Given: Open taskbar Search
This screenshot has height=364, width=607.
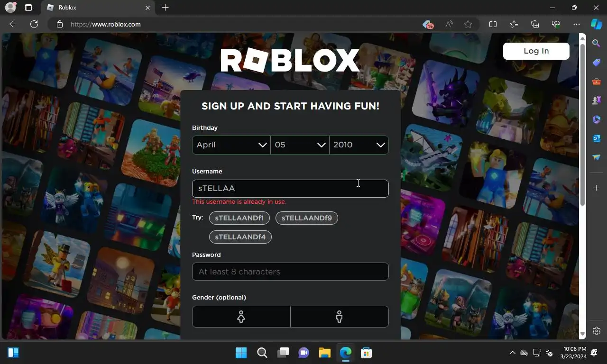Looking at the screenshot, I should click(x=262, y=353).
